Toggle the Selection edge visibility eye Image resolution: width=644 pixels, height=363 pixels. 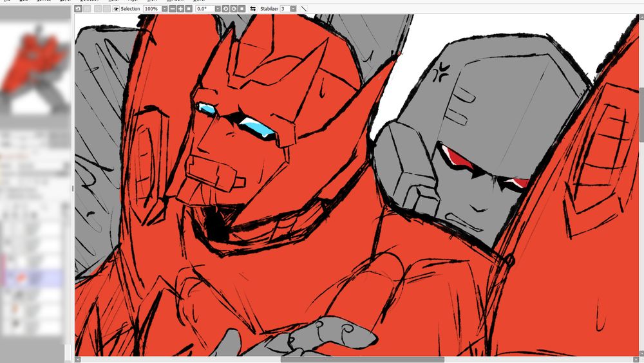pos(116,8)
